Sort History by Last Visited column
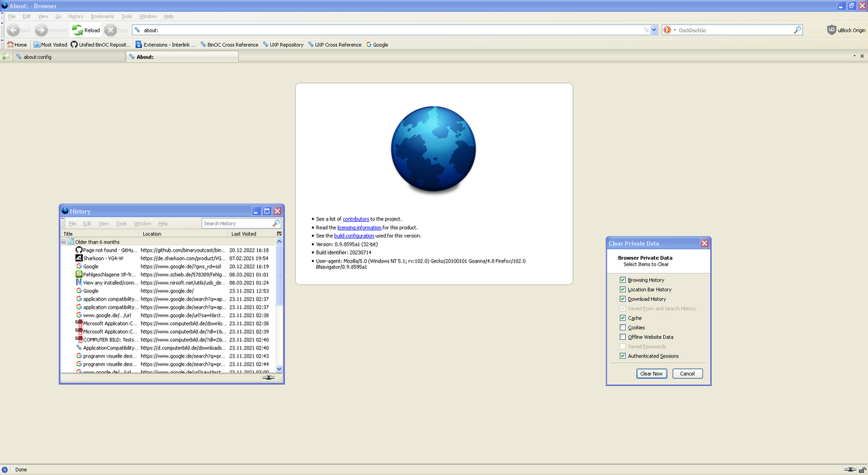This screenshot has width=868, height=475. [251, 233]
